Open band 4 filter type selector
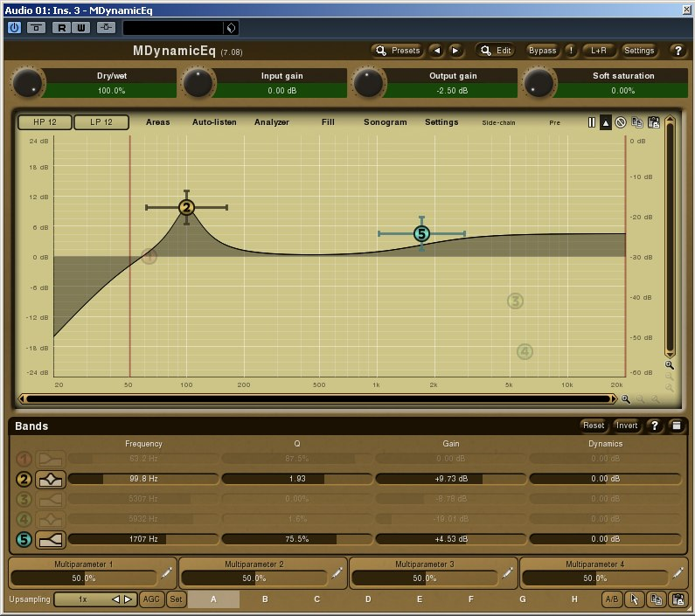 (50, 520)
